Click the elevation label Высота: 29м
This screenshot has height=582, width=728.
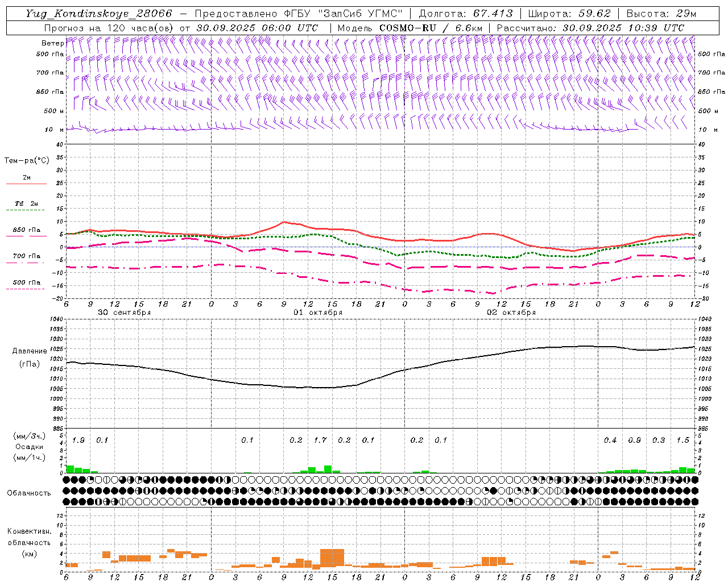661,14
